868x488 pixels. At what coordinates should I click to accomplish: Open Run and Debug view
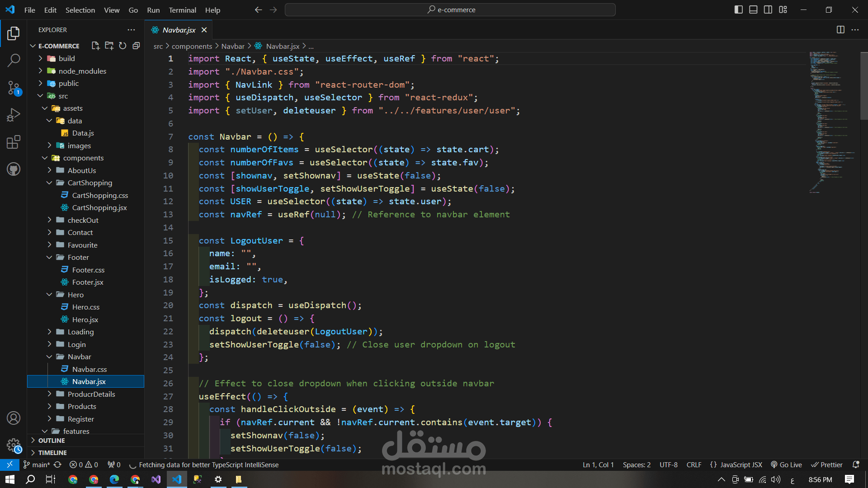[x=14, y=115]
